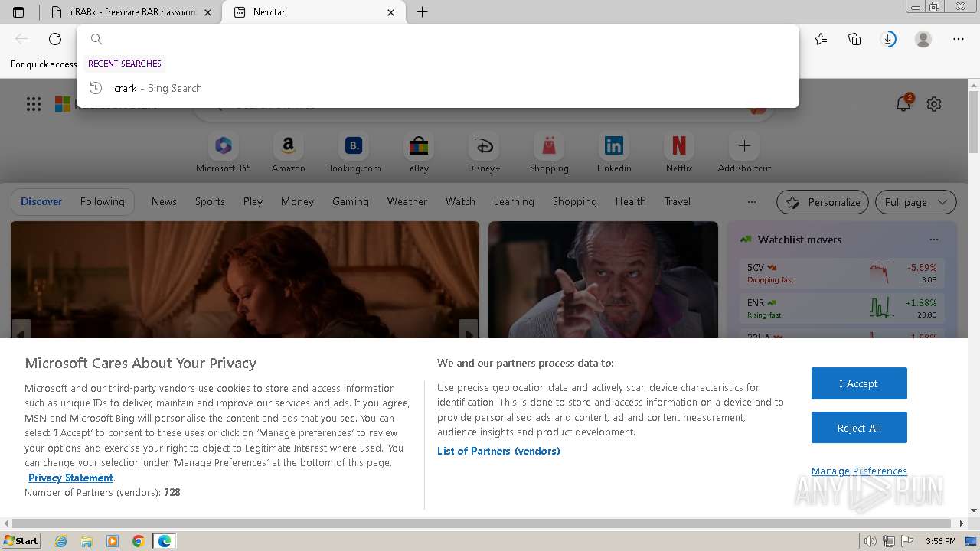
Task: Click the browser refresh icon
Action: click(55, 39)
